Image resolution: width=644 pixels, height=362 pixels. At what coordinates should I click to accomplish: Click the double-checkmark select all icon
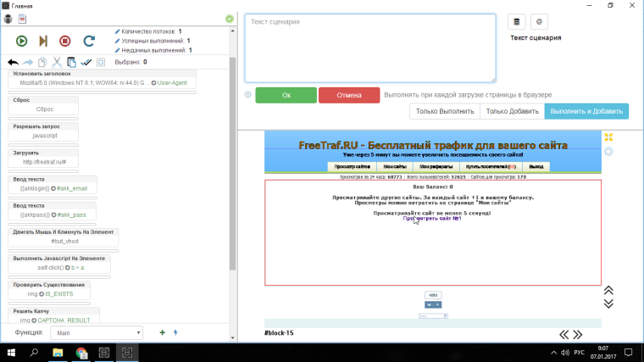pos(86,62)
